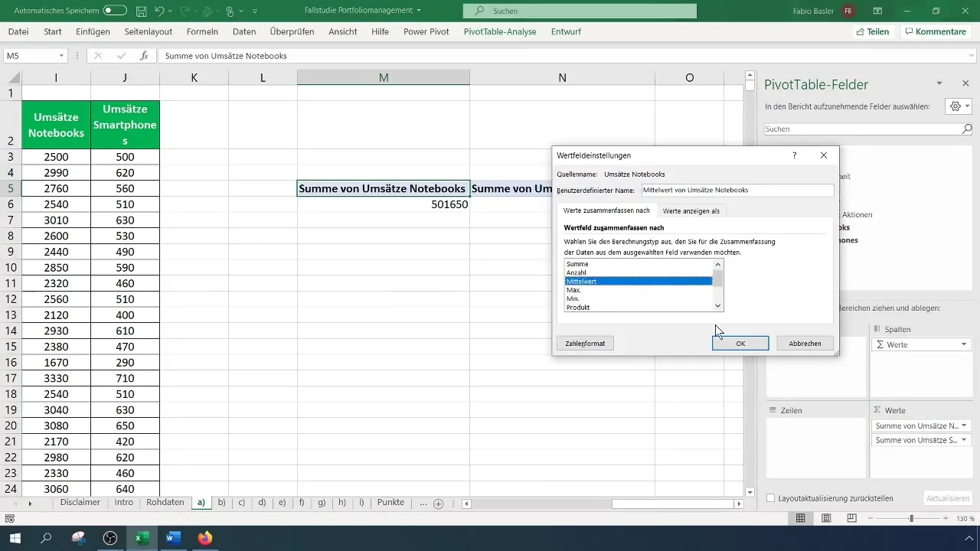The image size is (980, 551).
Task: Select the Werte zusammenfassen nach tab
Action: [606, 210]
